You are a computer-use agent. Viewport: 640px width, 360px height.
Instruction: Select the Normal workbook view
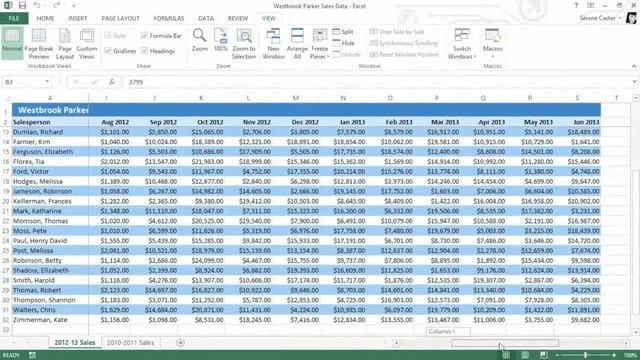12,43
